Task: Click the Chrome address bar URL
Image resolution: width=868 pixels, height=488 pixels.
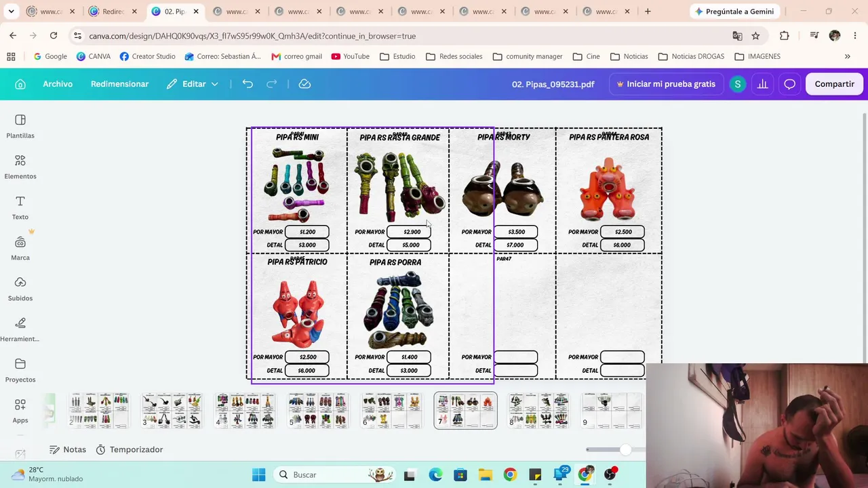Action: [252, 36]
